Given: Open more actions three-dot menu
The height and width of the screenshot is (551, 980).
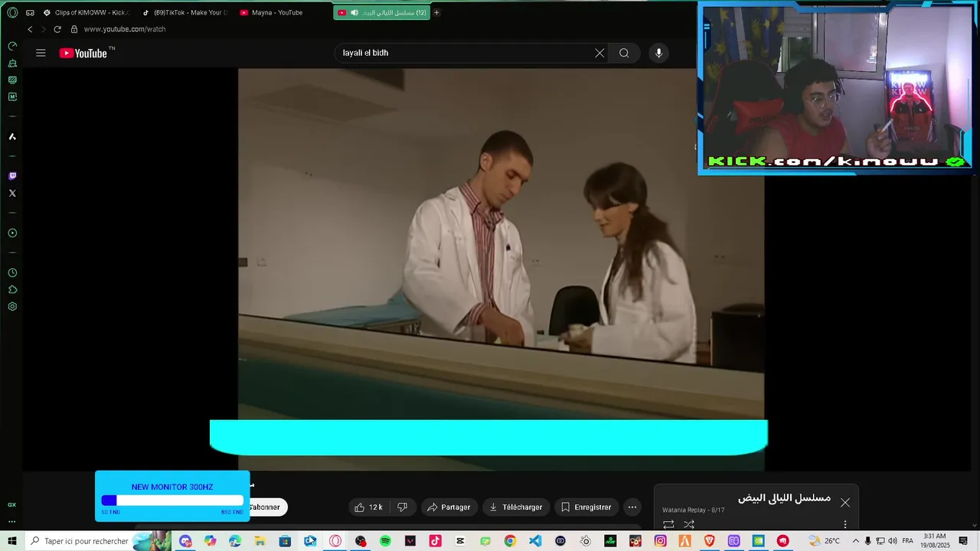Looking at the screenshot, I should point(632,507).
